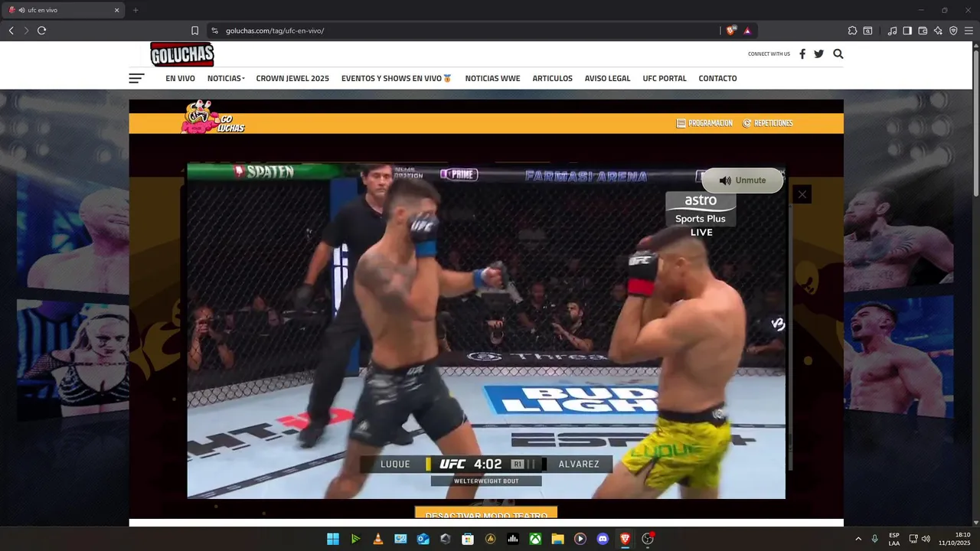Expand the NOTICIAS dropdown menu

(x=226, y=78)
